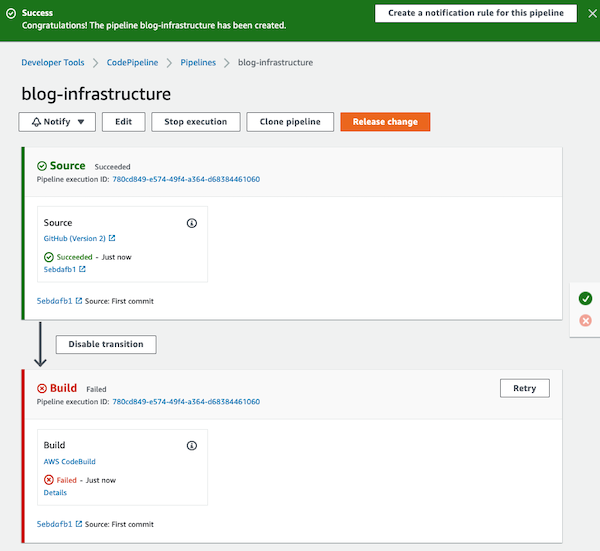
Task: Click the external link icon before 'Source: First commit' in Build stage
Action: coord(79,524)
